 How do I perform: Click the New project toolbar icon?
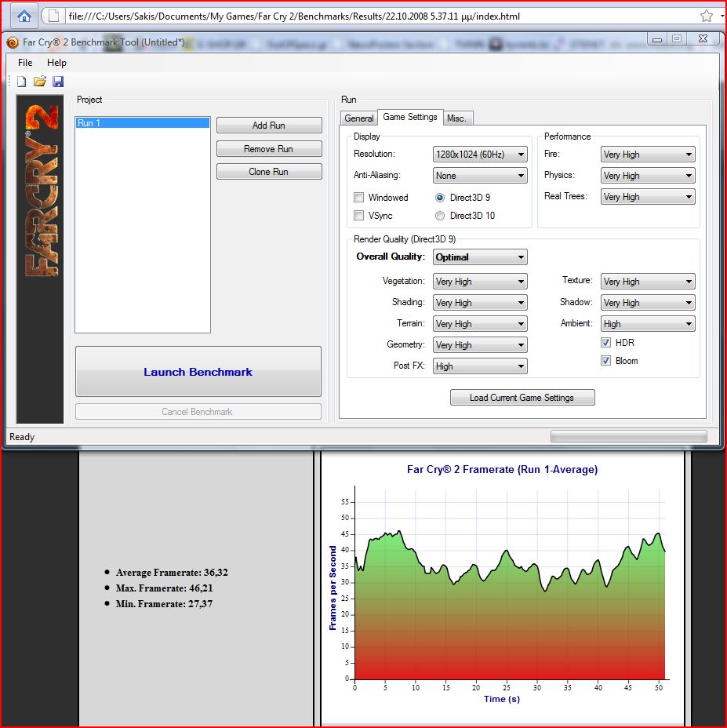pos(21,82)
